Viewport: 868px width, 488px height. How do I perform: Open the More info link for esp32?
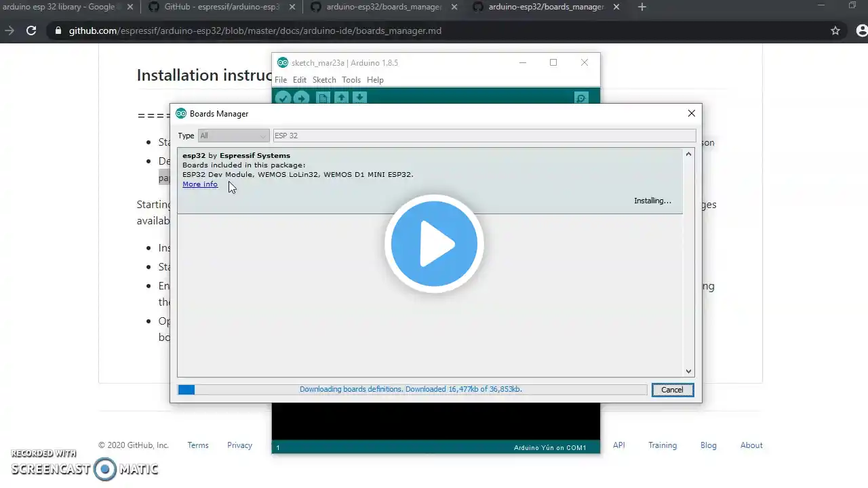(x=200, y=184)
